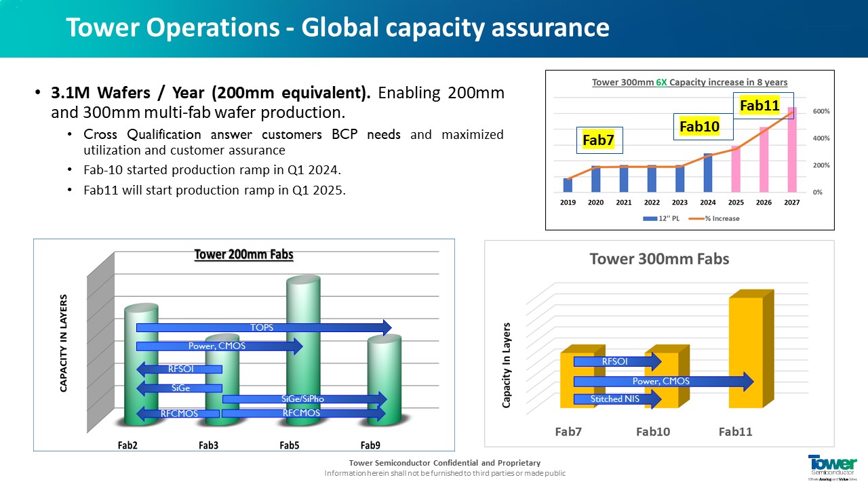
Task: Click the Fab9 axis label in 200mm chart
Action: tap(370, 445)
